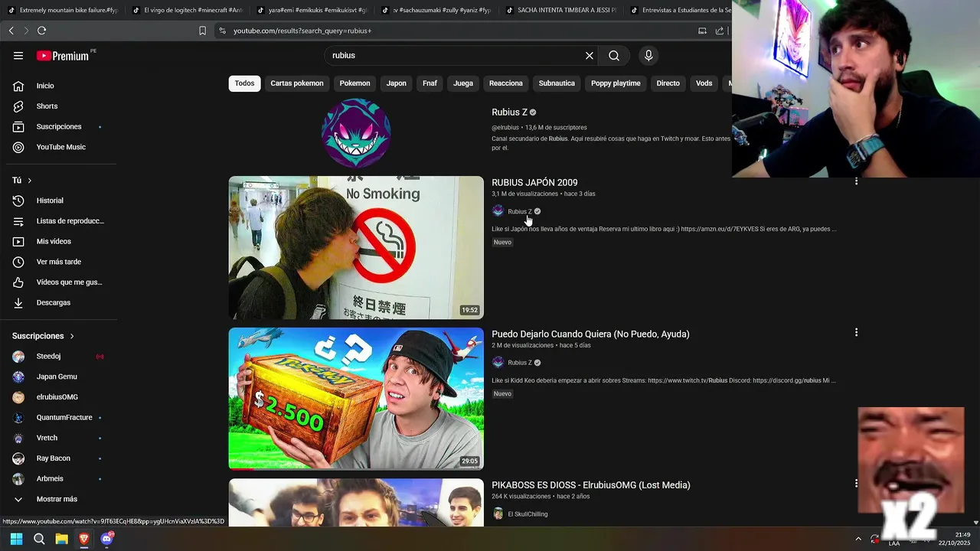The image size is (980, 551).
Task: Open Ver más tarde in the sidebar
Action: click(58, 262)
